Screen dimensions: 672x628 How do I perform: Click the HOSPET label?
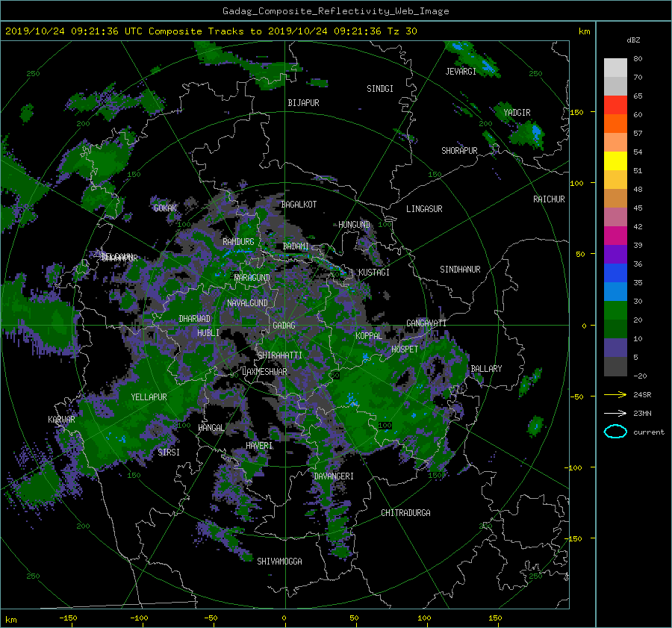click(x=405, y=349)
